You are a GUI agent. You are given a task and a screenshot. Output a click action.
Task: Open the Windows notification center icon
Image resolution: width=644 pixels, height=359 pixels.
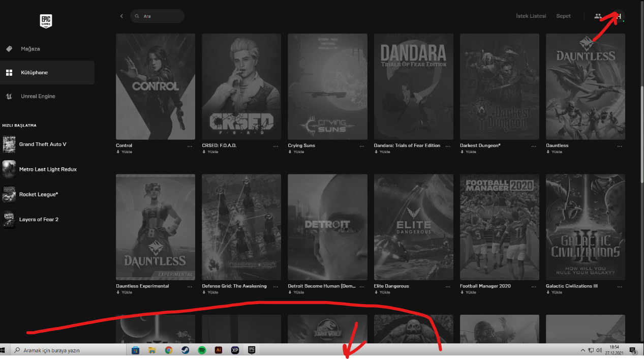coord(633,350)
